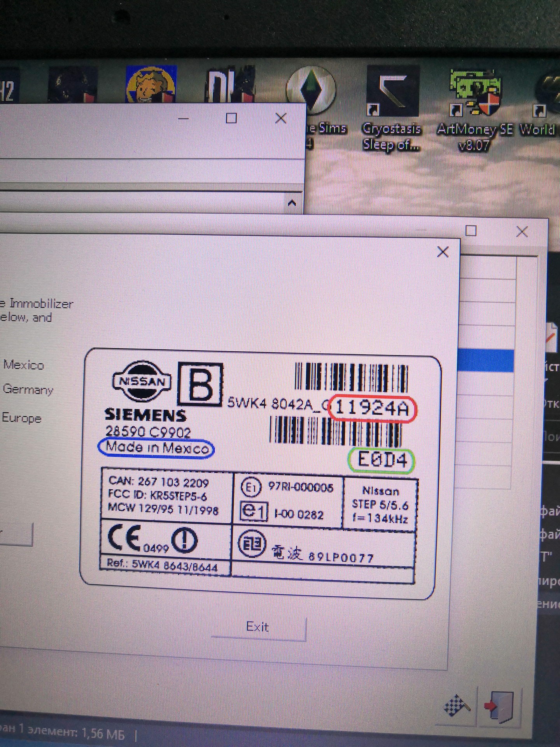560x747 pixels.
Task: Launch ArtMoney SE v8.07 shortcut
Action: click(x=474, y=110)
